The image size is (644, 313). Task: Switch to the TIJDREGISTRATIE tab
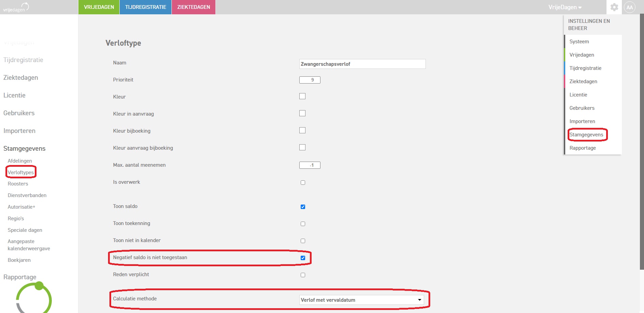[x=146, y=7]
